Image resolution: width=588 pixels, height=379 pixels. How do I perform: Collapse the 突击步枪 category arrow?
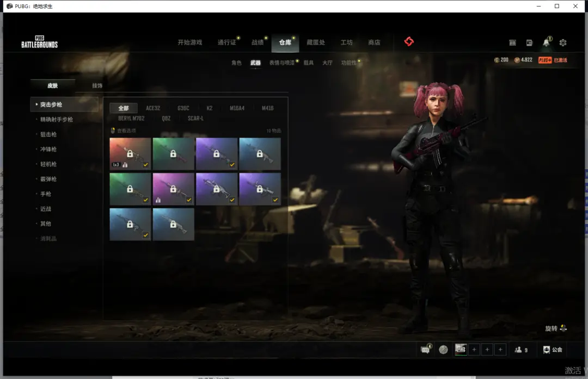pos(36,104)
